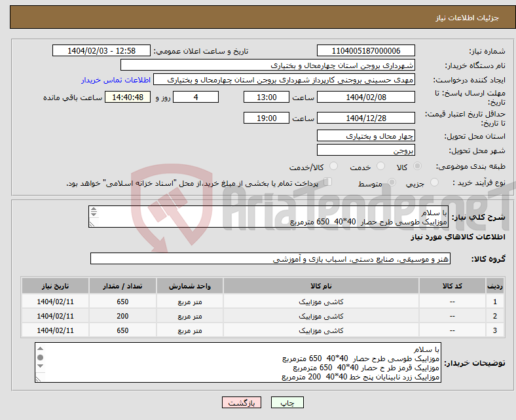Click the بازگشت (back) button
Viewport: 516px width, 420px height.
click(x=242, y=402)
